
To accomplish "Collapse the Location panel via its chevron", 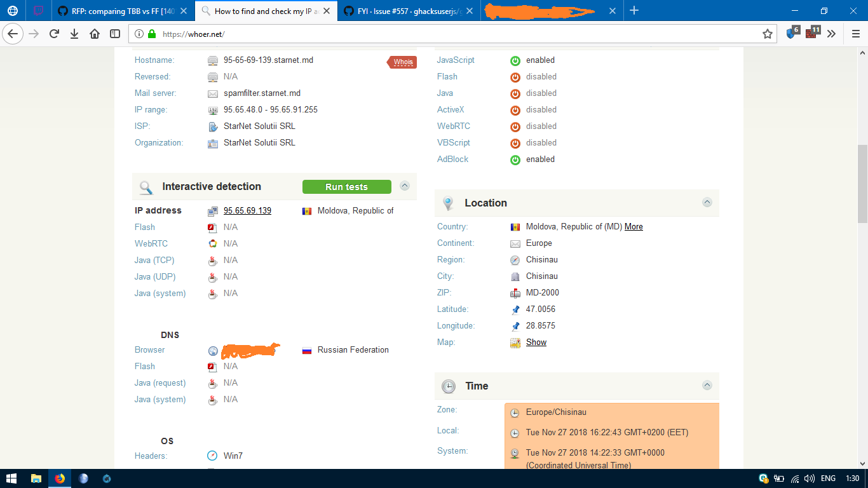I will 707,202.
